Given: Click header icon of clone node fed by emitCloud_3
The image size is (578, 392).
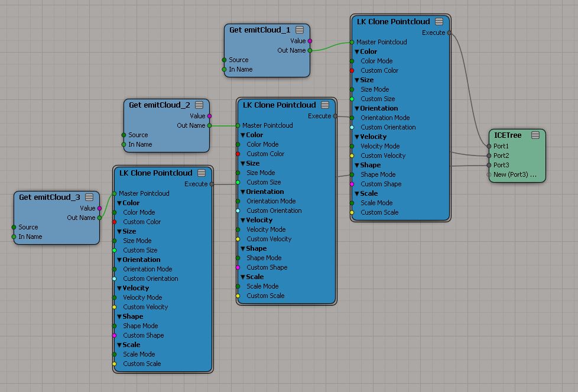Looking at the screenshot, I should coord(202,173).
